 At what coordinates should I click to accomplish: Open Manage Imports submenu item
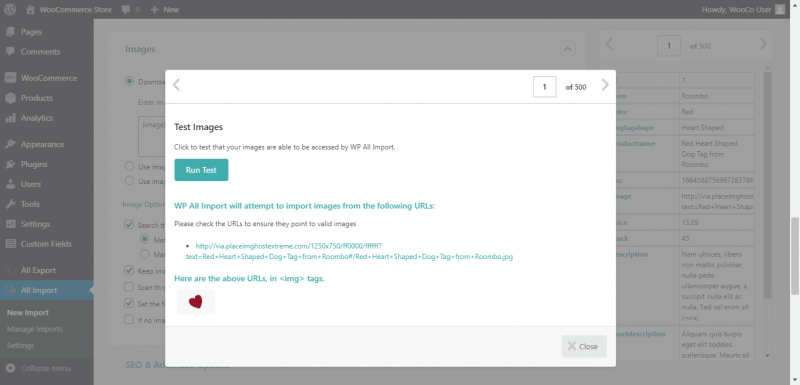(x=35, y=329)
